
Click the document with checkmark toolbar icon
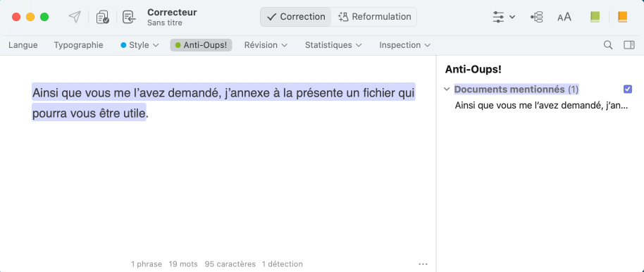point(102,17)
